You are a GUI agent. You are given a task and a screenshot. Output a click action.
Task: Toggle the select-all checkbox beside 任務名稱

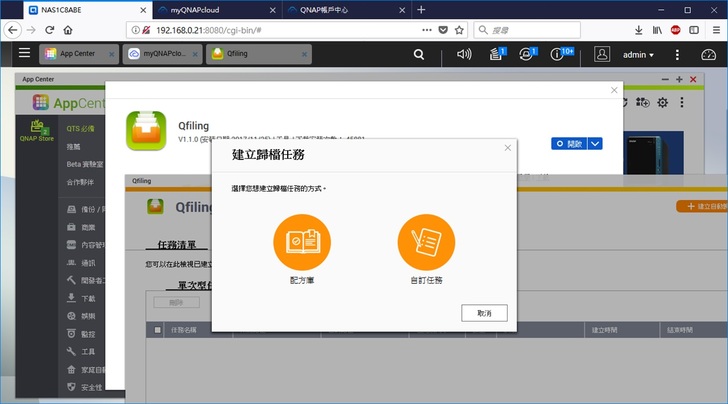tap(156, 329)
